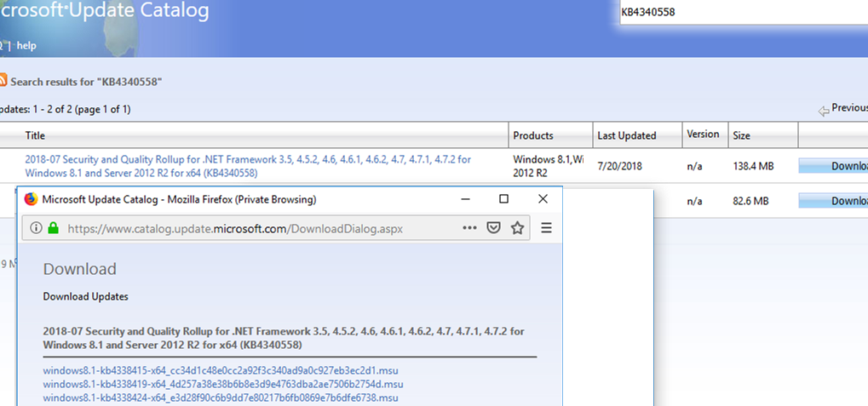
Task: Click the Download heading in the popup
Action: pyautogui.click(x=80, y=269)
